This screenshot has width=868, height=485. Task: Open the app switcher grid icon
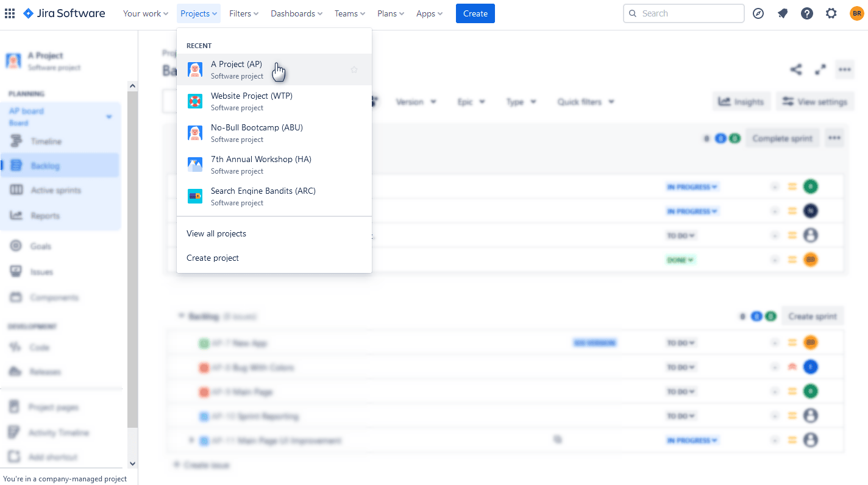[x=10, y=13]
